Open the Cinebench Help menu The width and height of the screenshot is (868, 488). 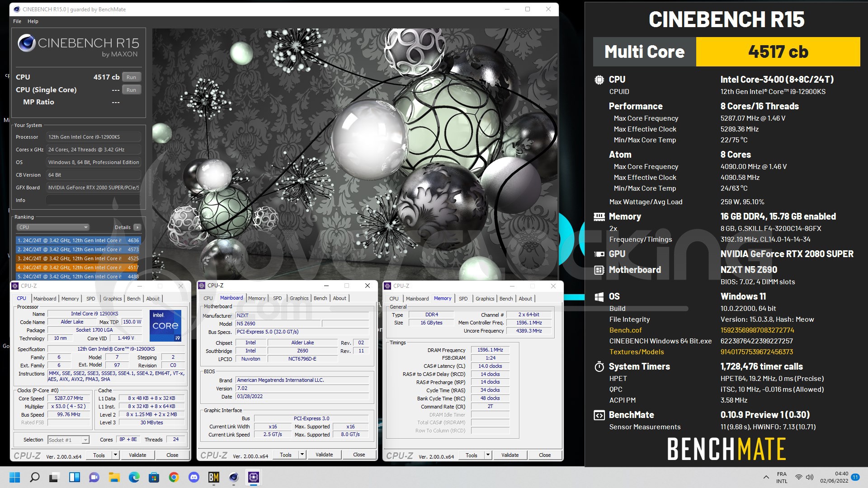click(33, 21)
